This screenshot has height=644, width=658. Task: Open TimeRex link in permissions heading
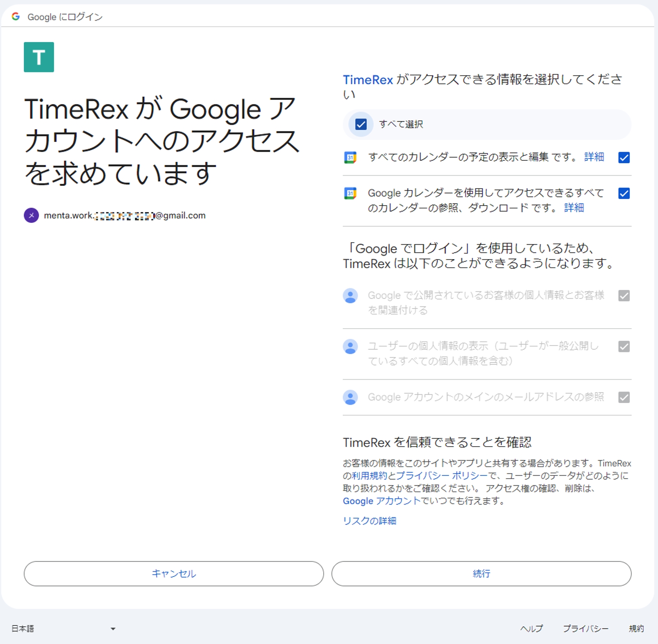[368, 80]
